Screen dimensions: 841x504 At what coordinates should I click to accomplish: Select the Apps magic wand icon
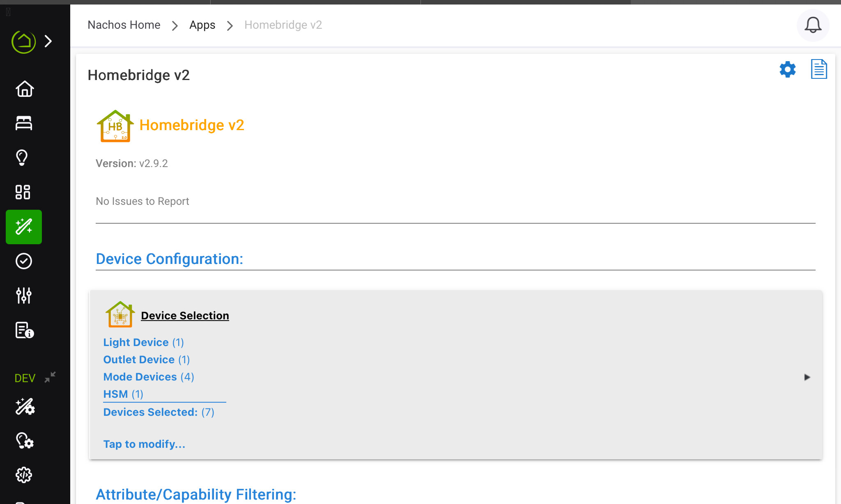pyautogui.click(x=24, y=227)
